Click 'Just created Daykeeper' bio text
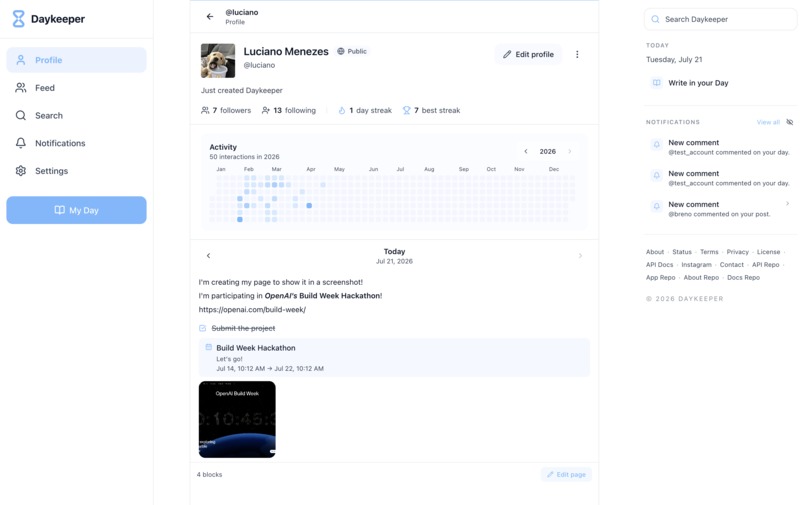This screenshot has height=505, width=806. [242, 91]
